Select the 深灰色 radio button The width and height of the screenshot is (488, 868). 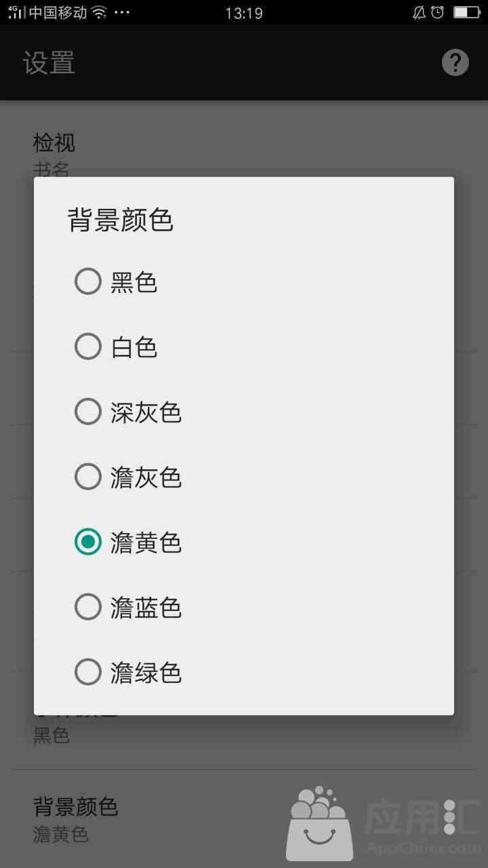click(x=88, y=412)
